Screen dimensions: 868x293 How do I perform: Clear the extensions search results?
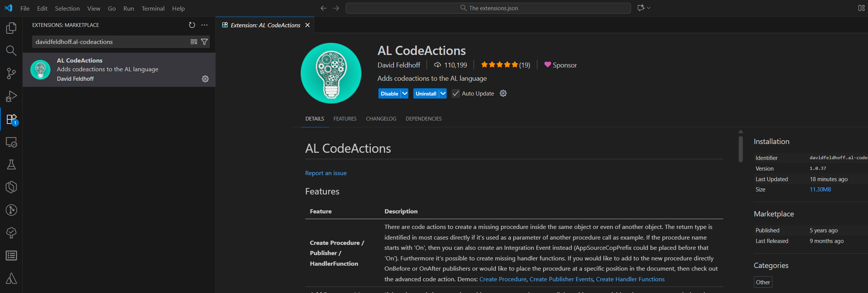194,42
